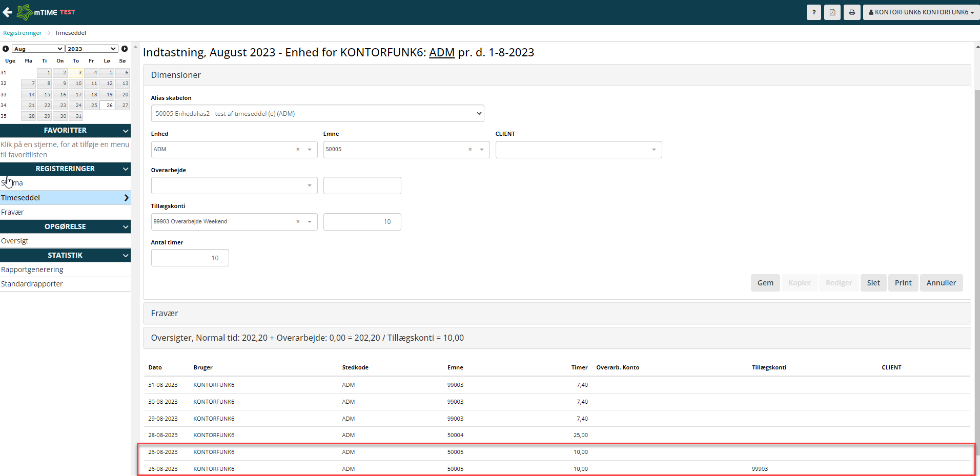Go to next month in calendar
Screen dimensions: 980x476
point(125,49)
